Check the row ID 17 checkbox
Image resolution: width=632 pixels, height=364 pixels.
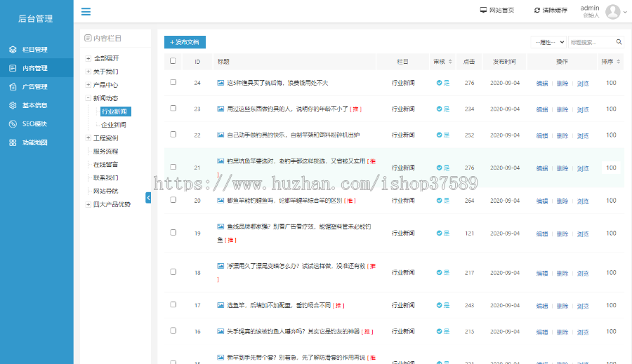[x=173, y=305]
